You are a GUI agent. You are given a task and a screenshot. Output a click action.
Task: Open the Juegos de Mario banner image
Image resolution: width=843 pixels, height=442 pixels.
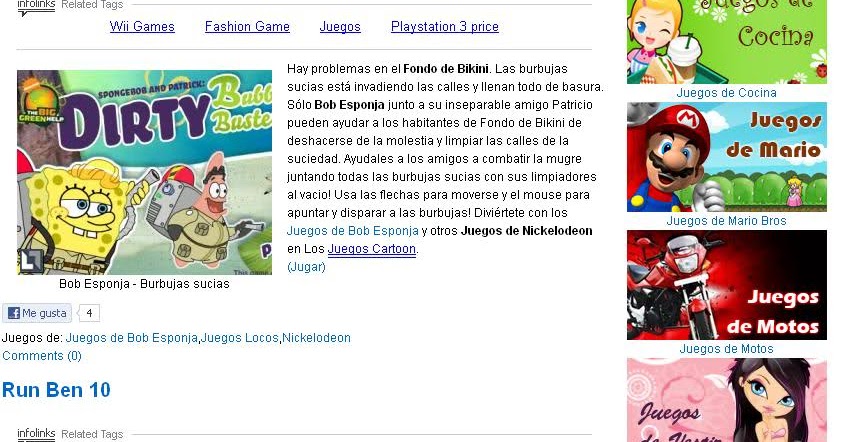727,156
